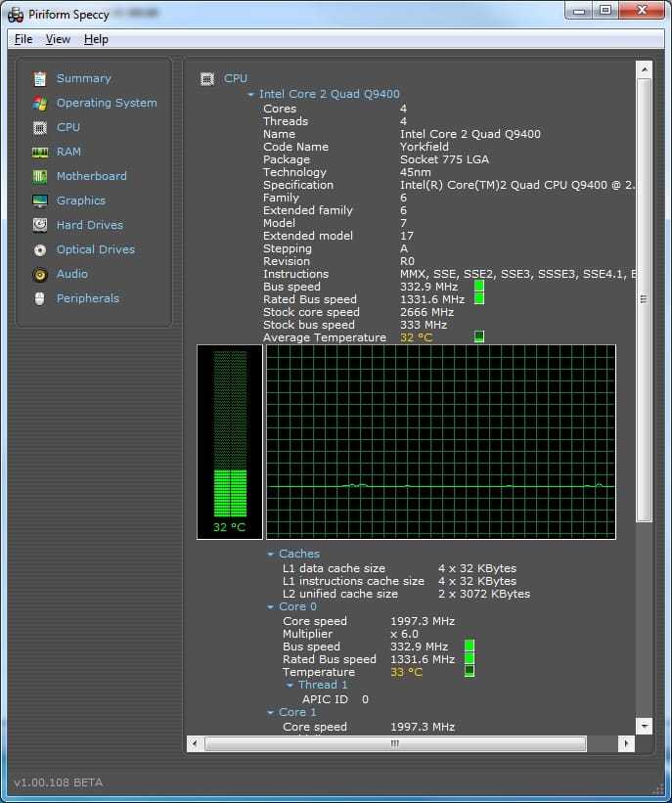Collapse the Thread 1 node
The width and height of the screenshot is (672, 803).
tap(290, 686)
